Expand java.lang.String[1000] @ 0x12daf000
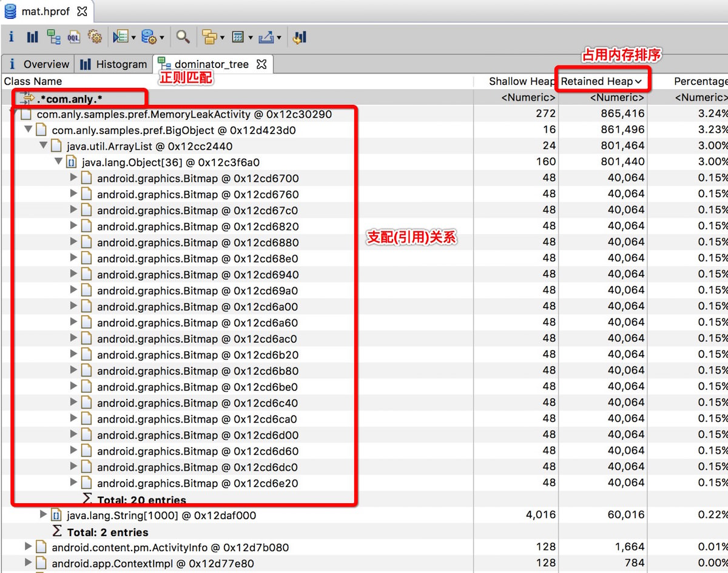Screen dimensions: 728x573 44,515
